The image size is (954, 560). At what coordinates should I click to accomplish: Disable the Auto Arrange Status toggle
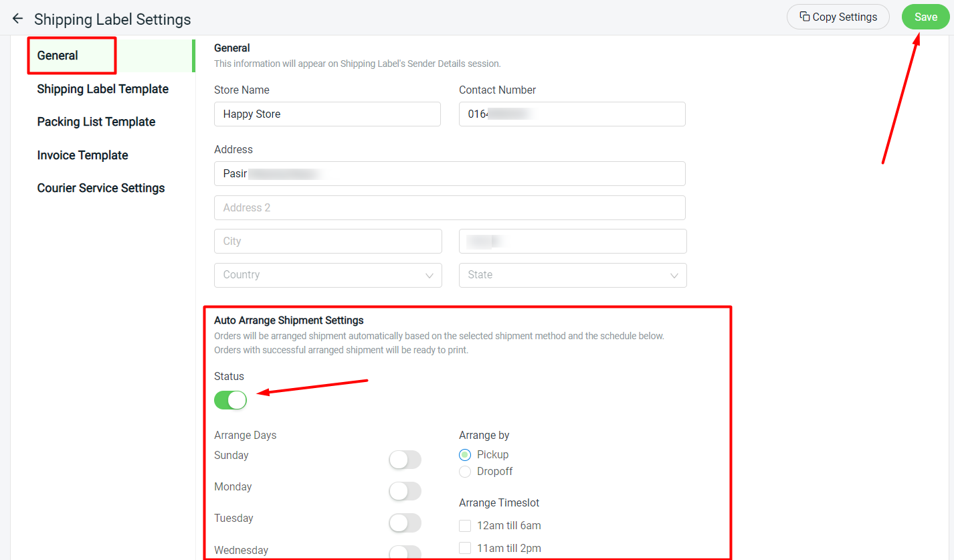click(231, 400)
